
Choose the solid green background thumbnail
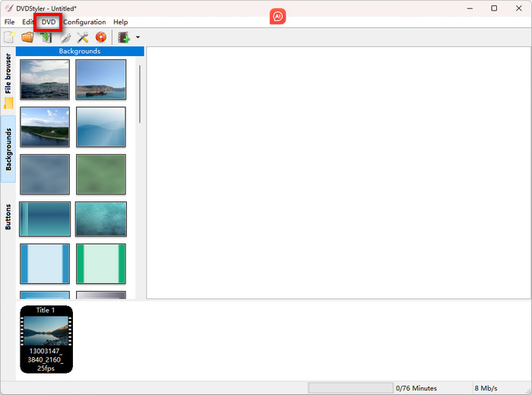click(101, 174)
